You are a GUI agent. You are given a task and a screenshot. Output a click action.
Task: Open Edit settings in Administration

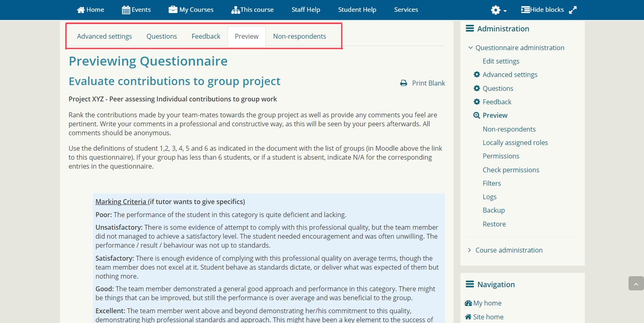[x=501, y=61]
